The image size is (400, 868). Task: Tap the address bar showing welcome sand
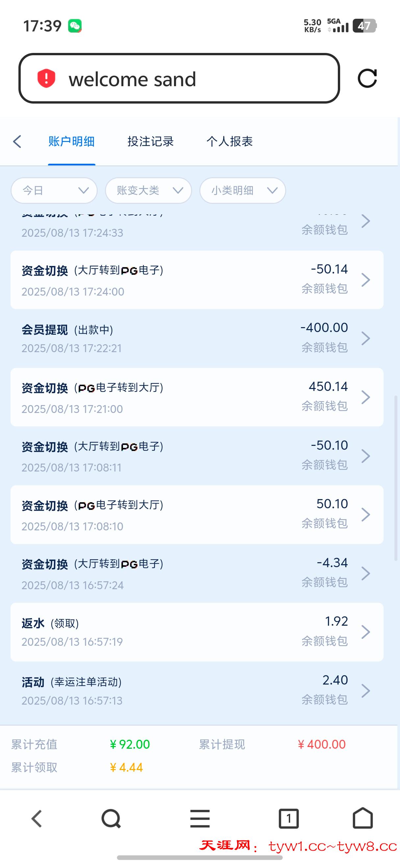click(179, 79)
